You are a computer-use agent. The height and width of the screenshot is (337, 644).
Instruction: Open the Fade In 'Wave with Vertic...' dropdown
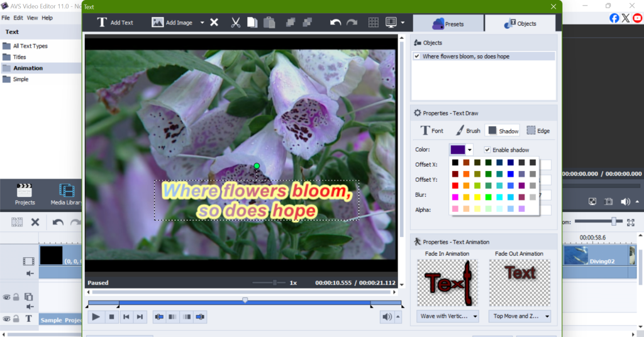coord(447,316)
